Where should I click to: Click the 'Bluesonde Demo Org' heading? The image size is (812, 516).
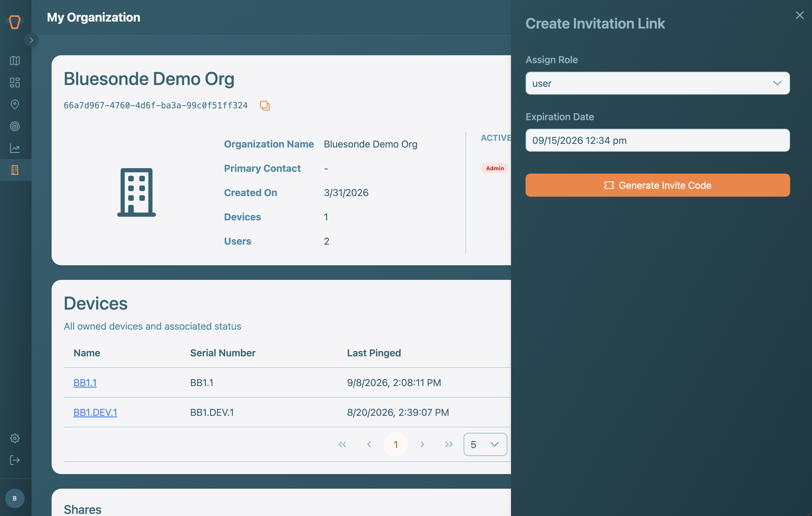coord(149,79)
